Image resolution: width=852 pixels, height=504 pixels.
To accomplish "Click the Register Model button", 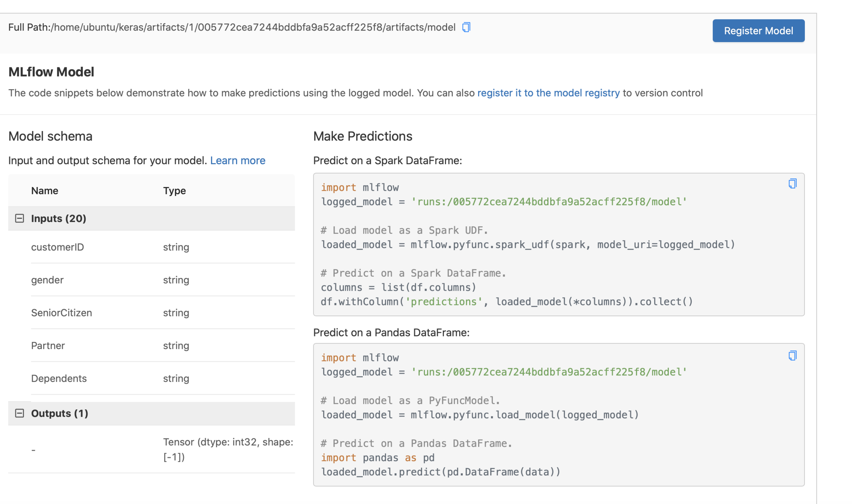I will [x=758, y=31].
